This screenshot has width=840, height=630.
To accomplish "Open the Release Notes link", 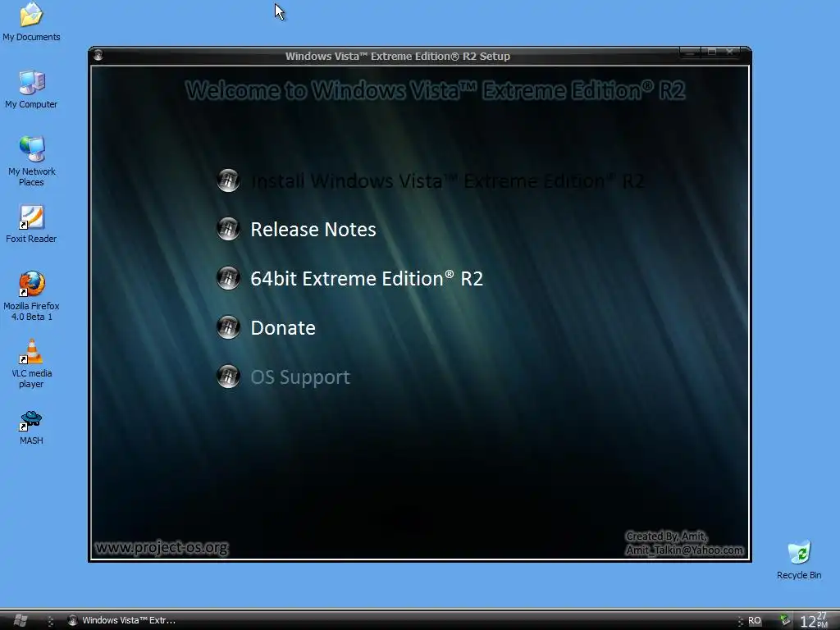I will click(x=313, y=230).
